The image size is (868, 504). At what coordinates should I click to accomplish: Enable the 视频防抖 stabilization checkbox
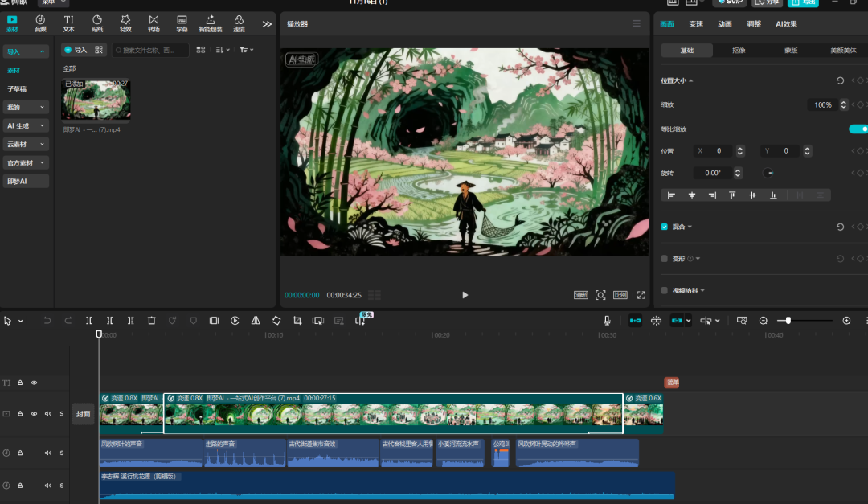click(664, 290)
